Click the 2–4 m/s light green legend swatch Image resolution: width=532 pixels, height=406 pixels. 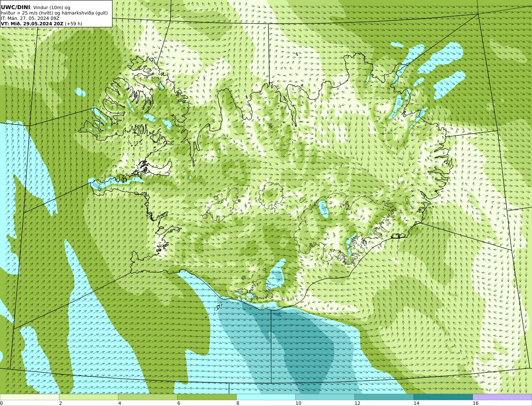click(x=89, y=397)
